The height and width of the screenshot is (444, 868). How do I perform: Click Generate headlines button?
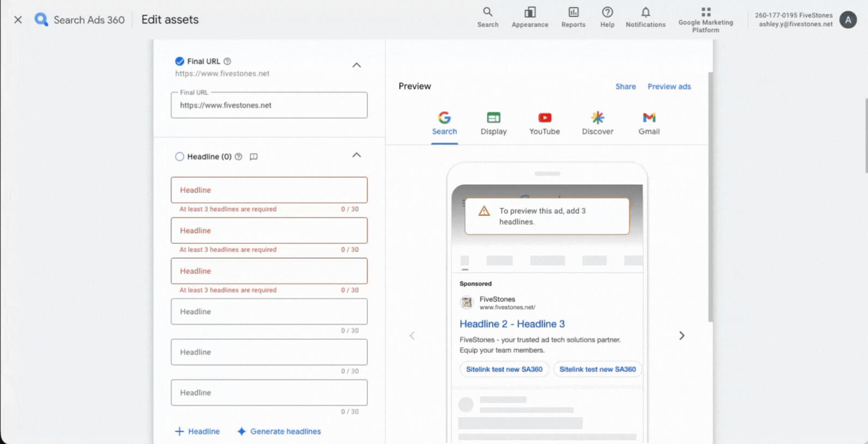[x=279, y=431]
